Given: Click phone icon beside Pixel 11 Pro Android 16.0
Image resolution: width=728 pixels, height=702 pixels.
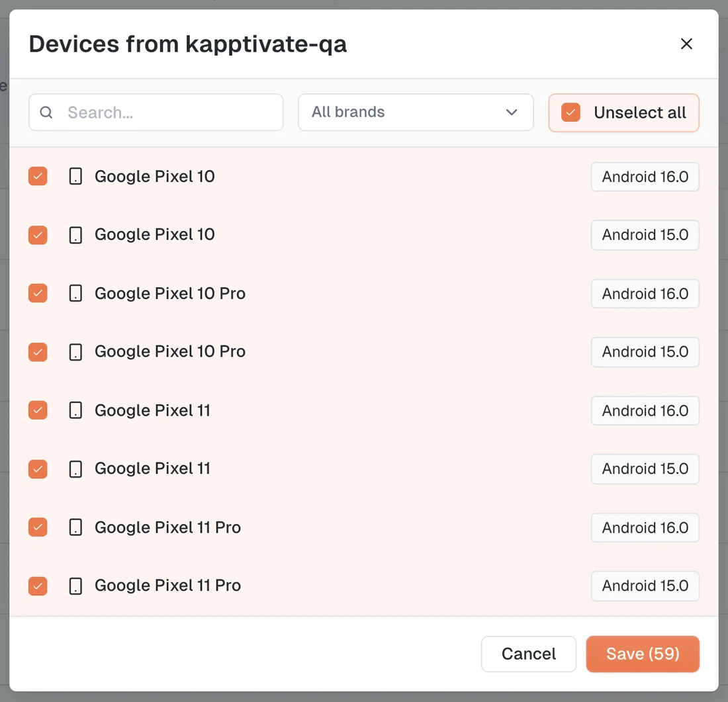Looking at the screenshot, I should click(x=75, y=527).
